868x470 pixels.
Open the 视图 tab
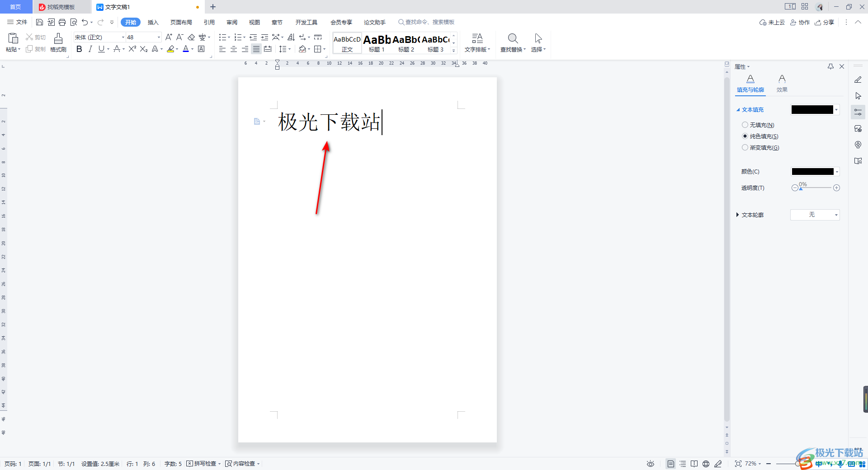255,22
